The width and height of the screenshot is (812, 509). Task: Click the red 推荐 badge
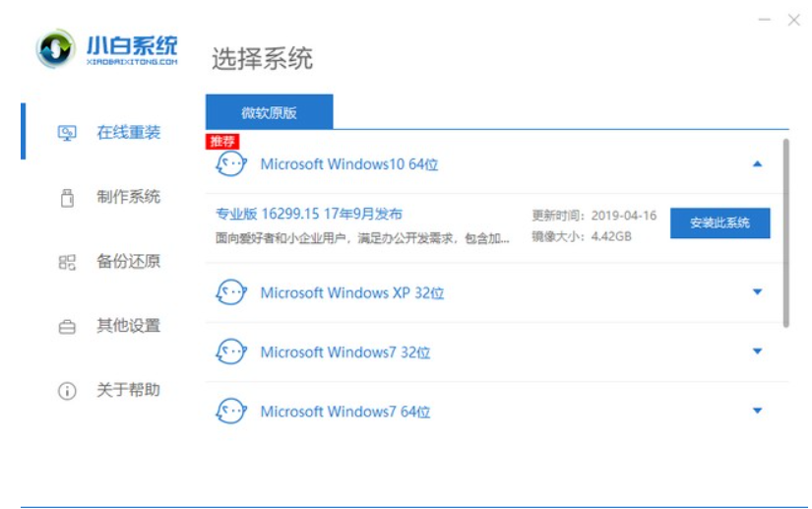[x=222, y=141]
